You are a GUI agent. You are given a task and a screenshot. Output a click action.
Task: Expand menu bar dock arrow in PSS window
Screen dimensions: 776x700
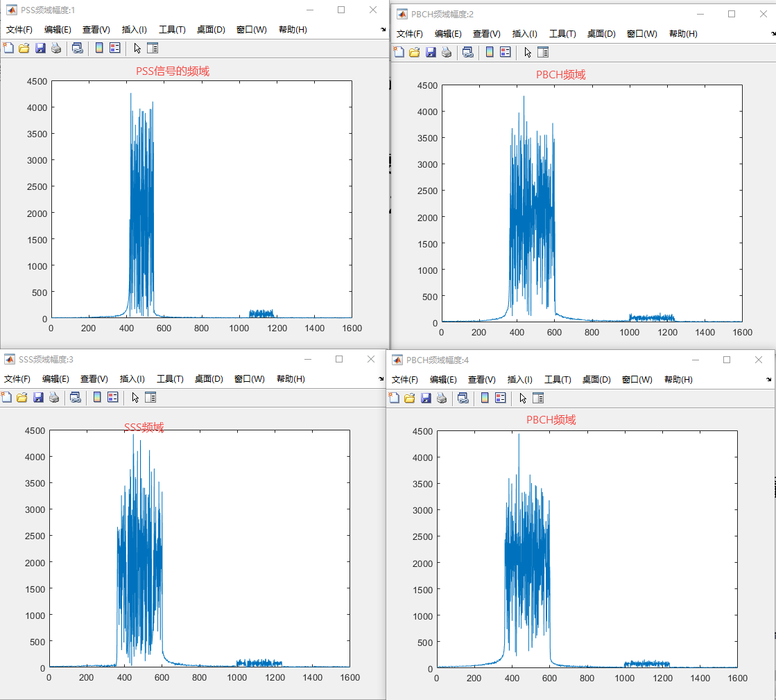pyautogui.click(x=383, y=30)
